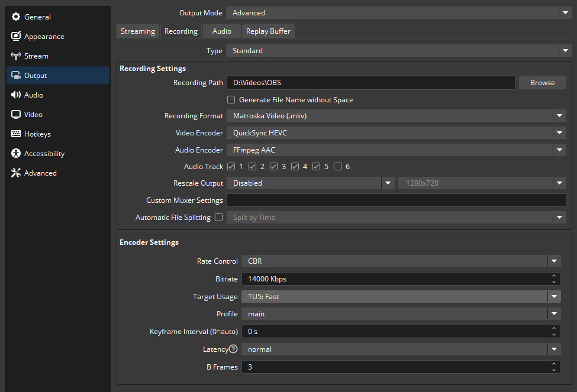Click the Hotkeys keyboard icon

click(x=16, y=134)
